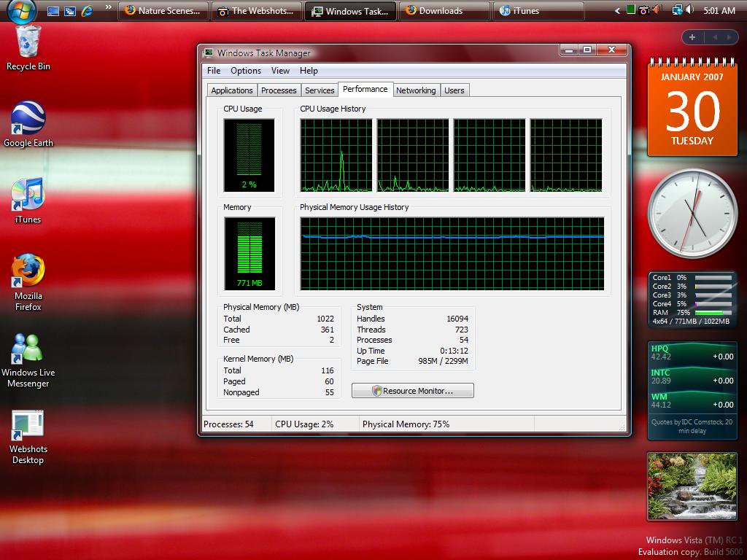Switch to the Networking tab
Image resolution: width=747 pixels, height=560 pixels.
point(416,90)
